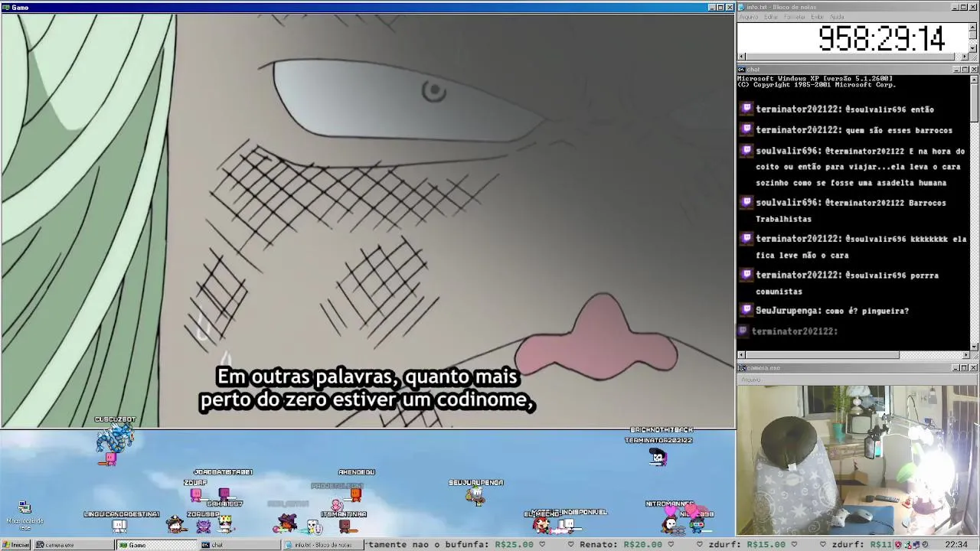Click the 958:29:14 timer text
The image size is (980, 551).
point(881,38)
